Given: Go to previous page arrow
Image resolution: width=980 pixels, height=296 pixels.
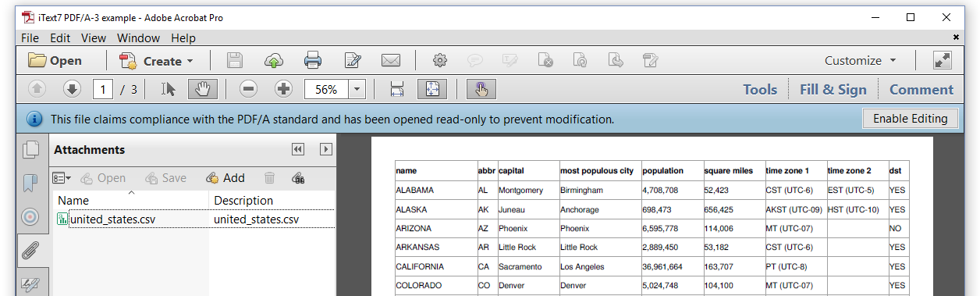Looking at the screenshot, I should [x=37, y=89].
